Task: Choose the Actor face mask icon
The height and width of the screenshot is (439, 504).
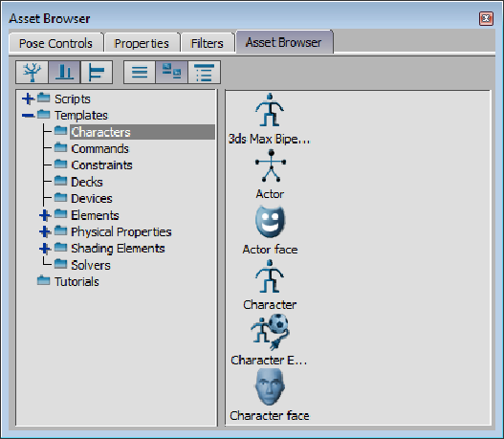Action: [x=270, y=222]
